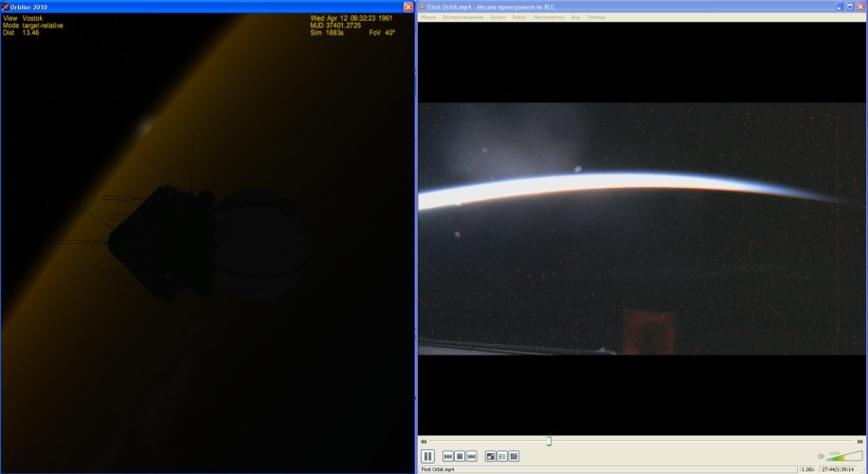Open the Воспроизведение menu in VLC
This screenshot has height=474, width=868.
point(462,17)
